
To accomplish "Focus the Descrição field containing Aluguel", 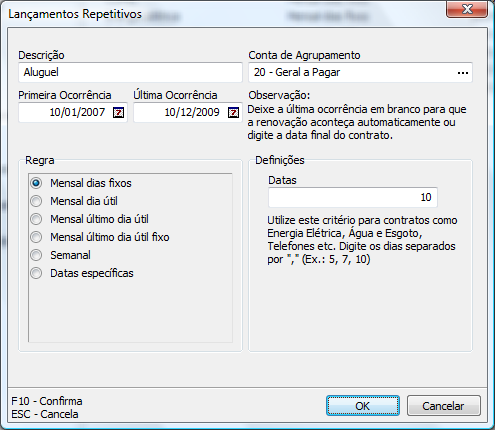I will click(130, 72).
